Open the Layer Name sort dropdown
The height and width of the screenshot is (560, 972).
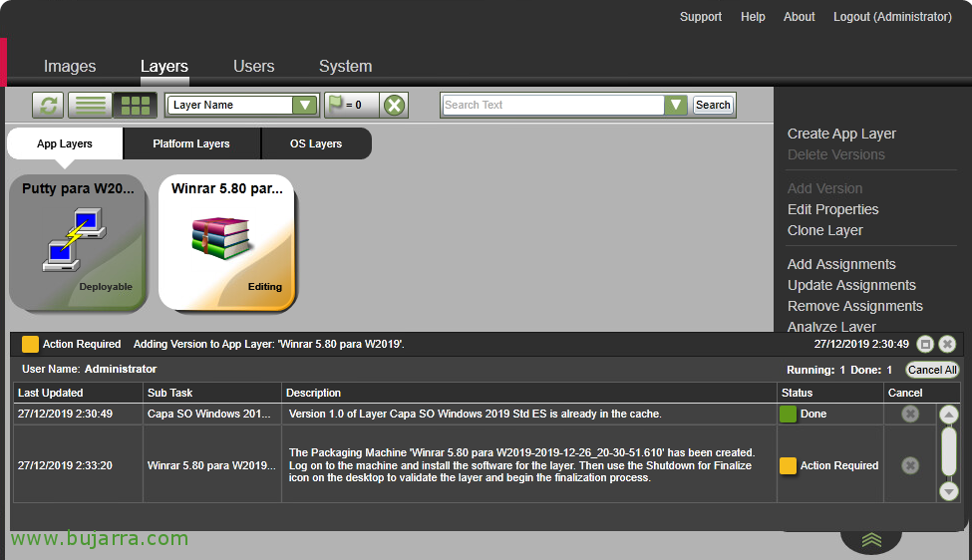pos(304,106)
